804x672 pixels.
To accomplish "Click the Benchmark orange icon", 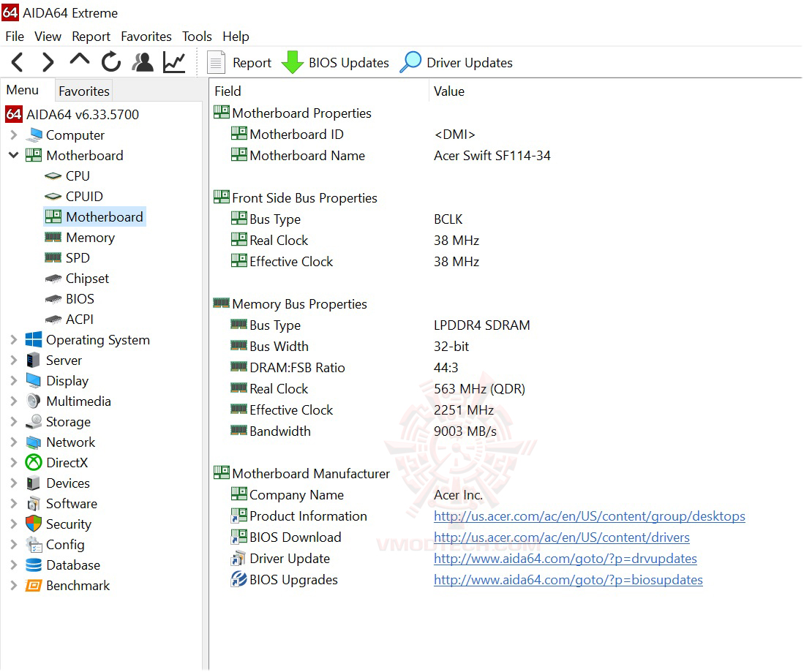I will click(34, 586).
